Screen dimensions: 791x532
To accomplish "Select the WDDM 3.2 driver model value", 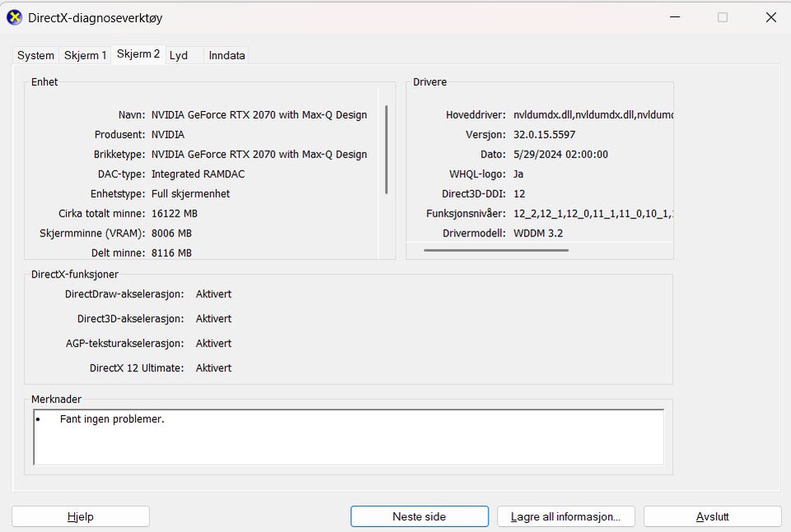I will tap(538, 233).
